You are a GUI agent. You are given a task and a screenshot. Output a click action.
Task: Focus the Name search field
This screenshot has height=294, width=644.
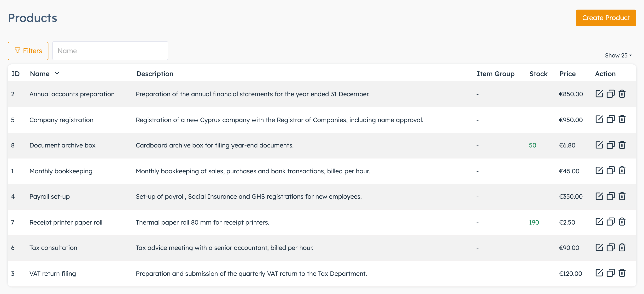110,51
